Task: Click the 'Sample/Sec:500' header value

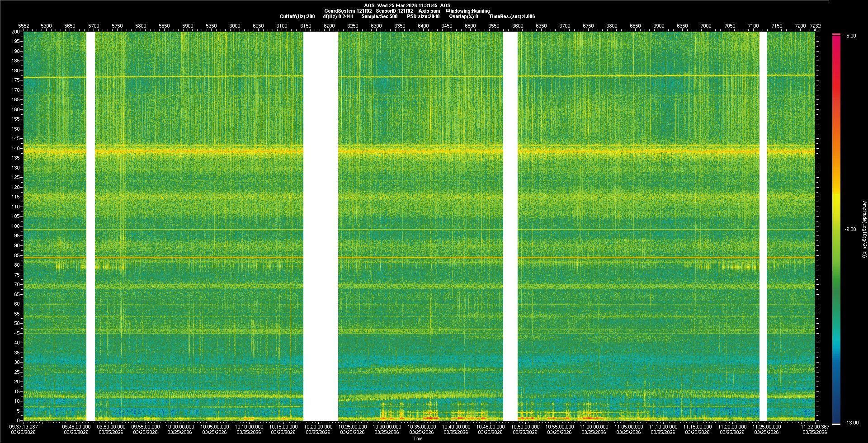Action: coord(379,16)
